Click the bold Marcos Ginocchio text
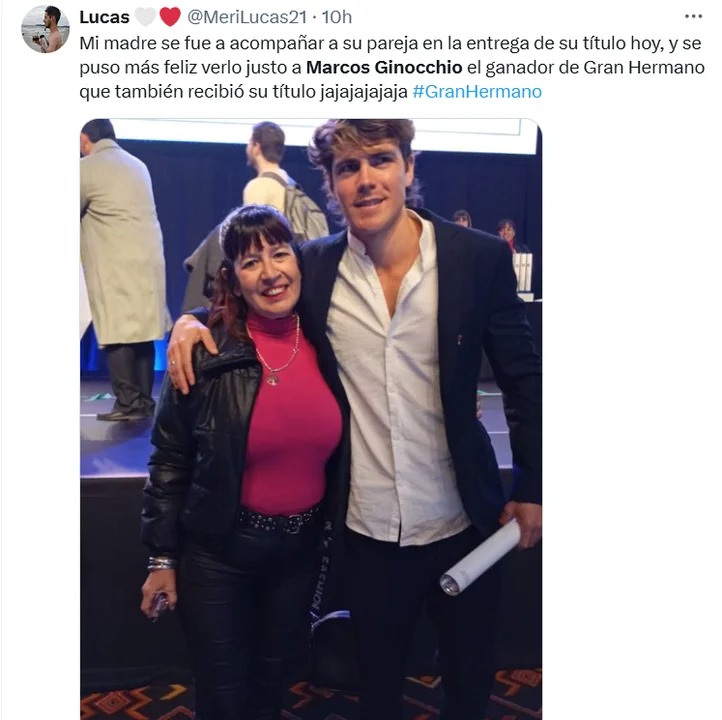 [384, 68]
